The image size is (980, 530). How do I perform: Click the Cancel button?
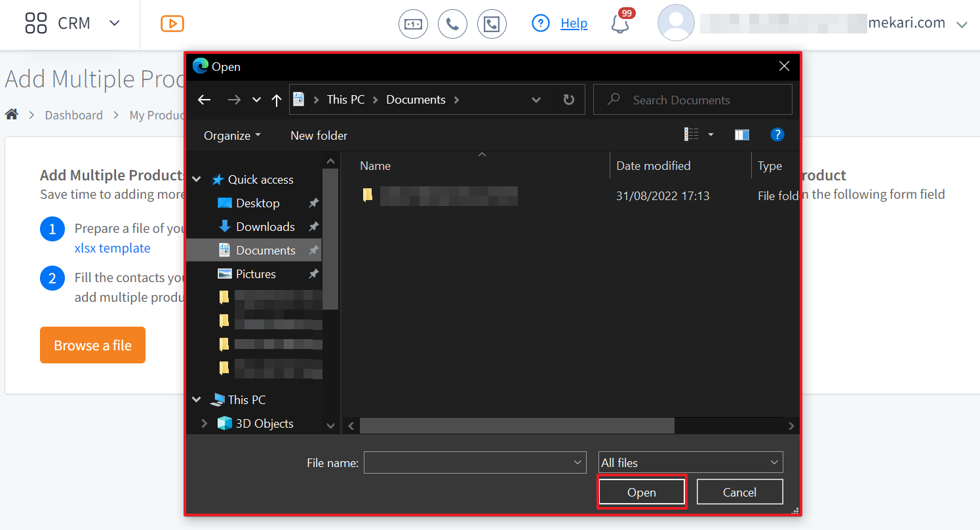click(739, 493)
